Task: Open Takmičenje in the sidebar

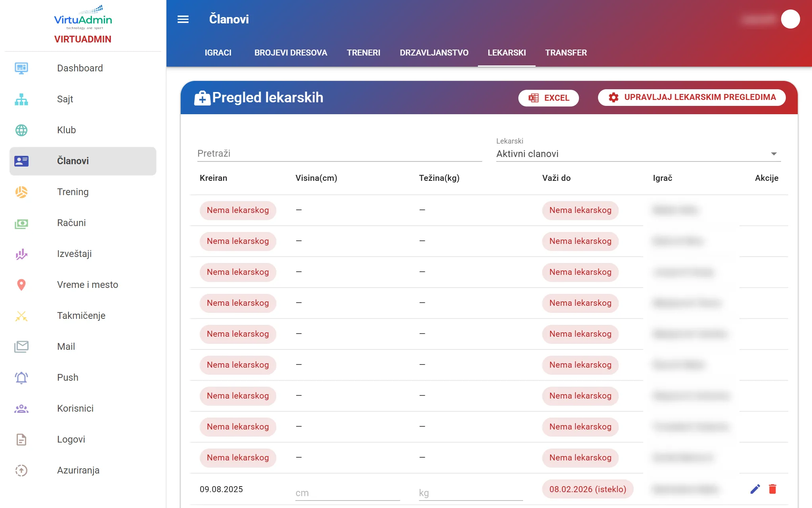Action: pos(83,316)
